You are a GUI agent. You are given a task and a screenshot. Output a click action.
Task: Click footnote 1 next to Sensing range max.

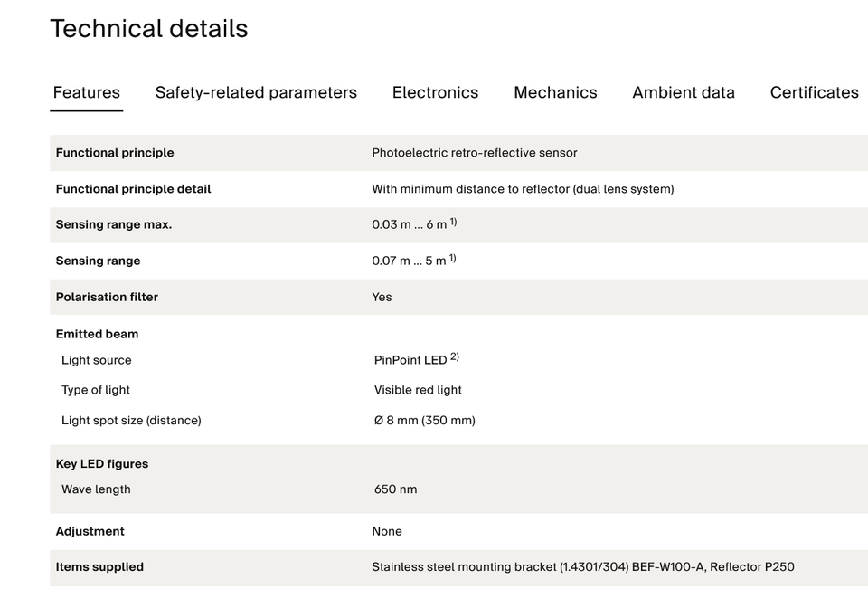pyautogui.click(x=453, y=222)
